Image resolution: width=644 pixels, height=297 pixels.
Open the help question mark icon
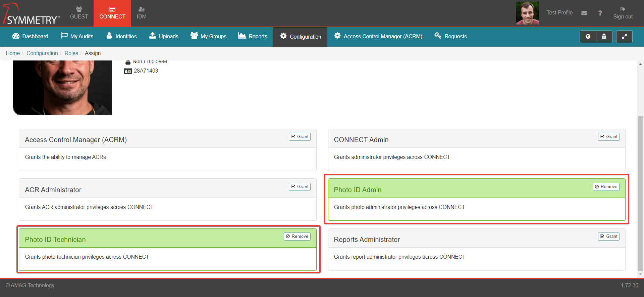coord(600,13)
